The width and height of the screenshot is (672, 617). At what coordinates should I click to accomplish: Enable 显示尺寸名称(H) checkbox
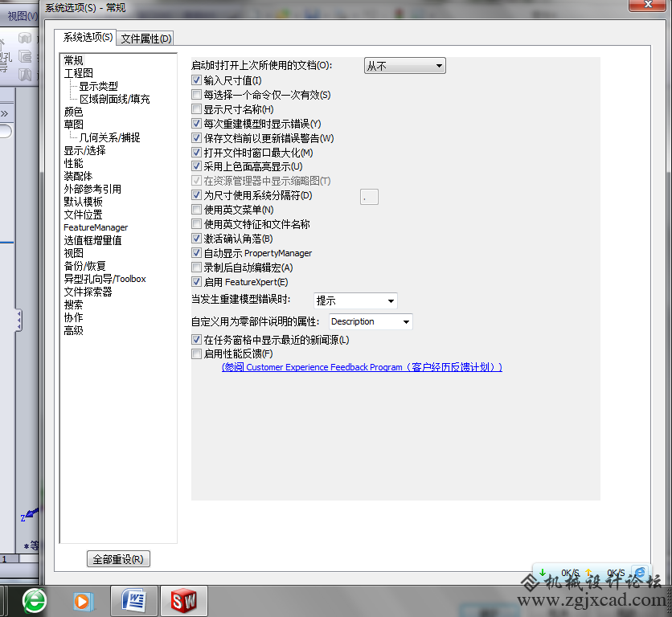tap(196, 109)
